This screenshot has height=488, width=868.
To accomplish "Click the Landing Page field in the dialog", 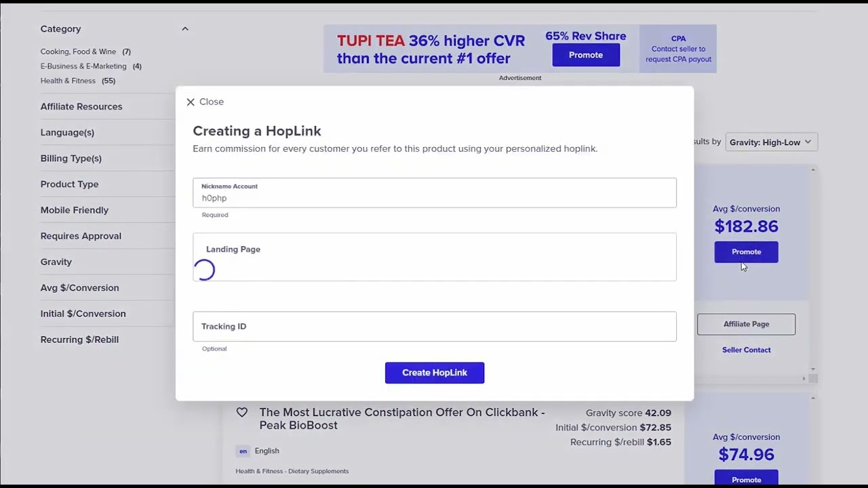I will click(435, 257).
